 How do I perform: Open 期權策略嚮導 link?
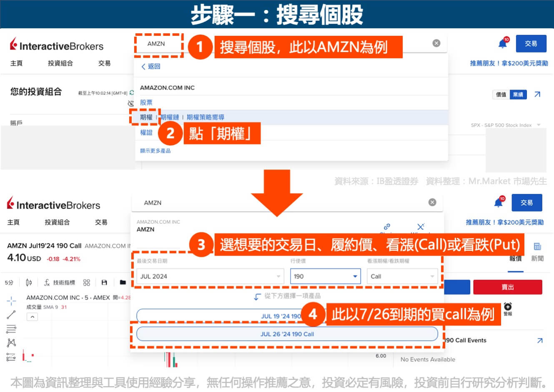(206, 117)
